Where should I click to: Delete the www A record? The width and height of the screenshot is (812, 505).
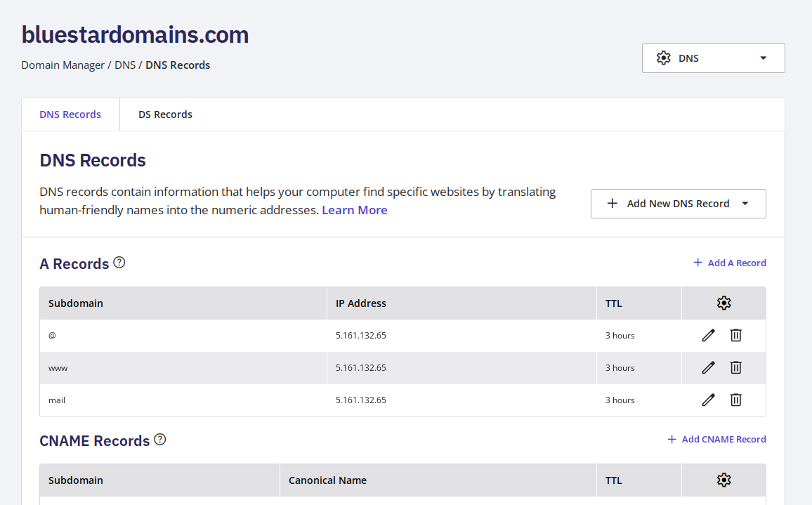(x=735, y=368)
